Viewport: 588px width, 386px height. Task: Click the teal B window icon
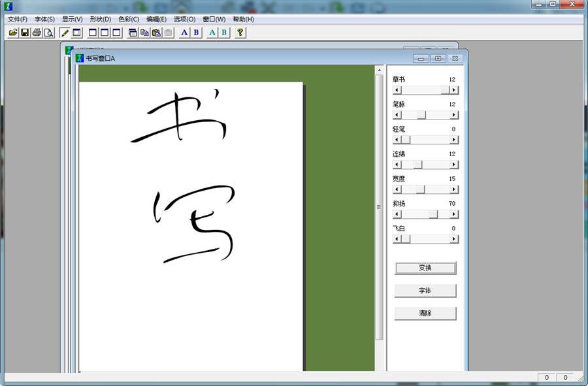(x=224, y=33)
